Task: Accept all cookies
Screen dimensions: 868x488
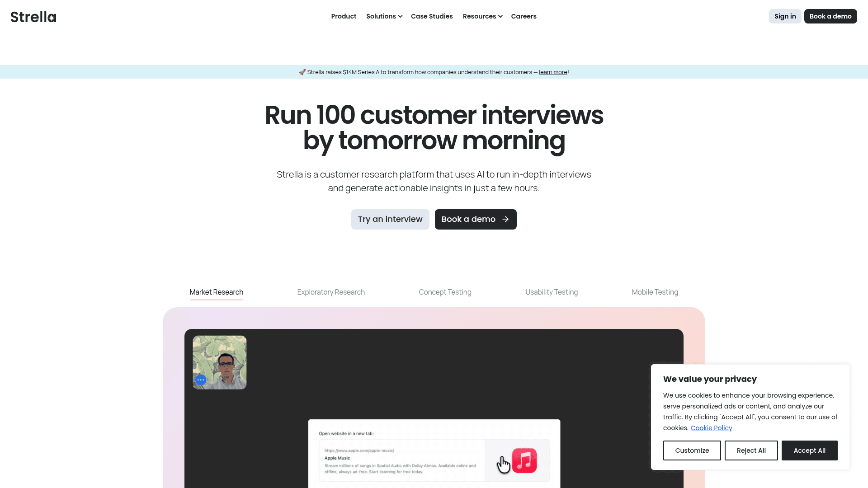Action: click(809, 450)
